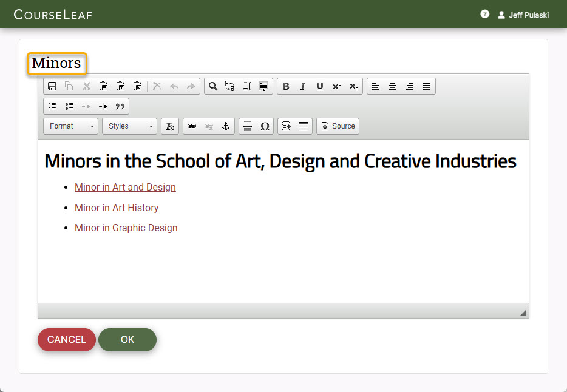
Task: Align text left
Action: click(376, 86)
